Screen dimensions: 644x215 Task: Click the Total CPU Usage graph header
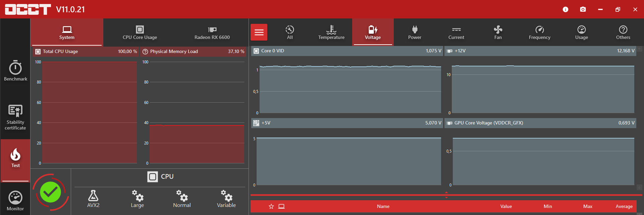pos(86,51)
